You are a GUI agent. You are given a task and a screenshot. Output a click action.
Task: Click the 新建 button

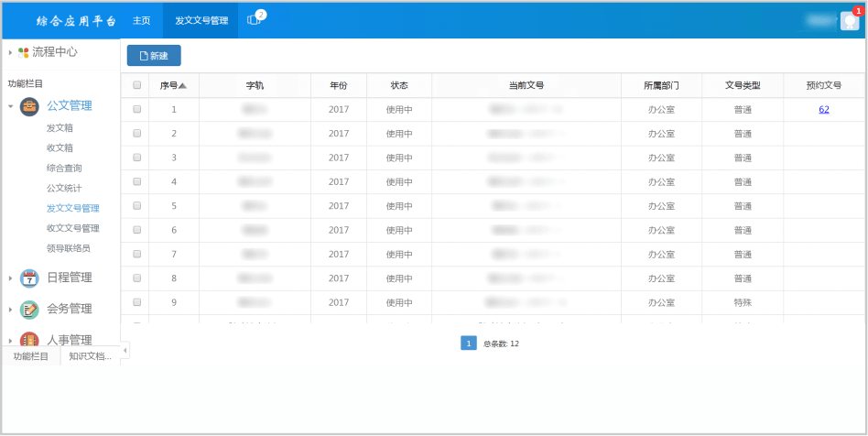click(154, 55)
